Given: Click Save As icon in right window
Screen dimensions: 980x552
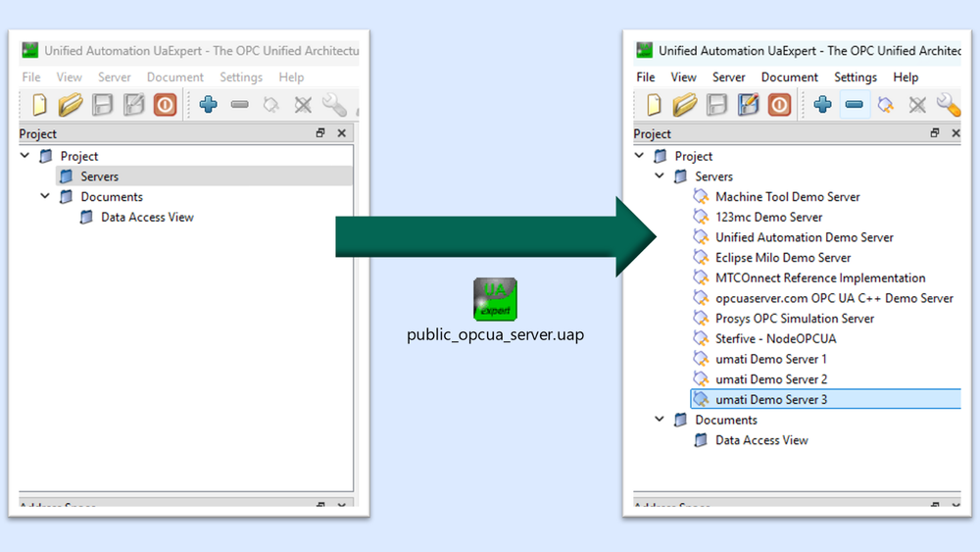Looking at the screenshot, I should point(748,104).
